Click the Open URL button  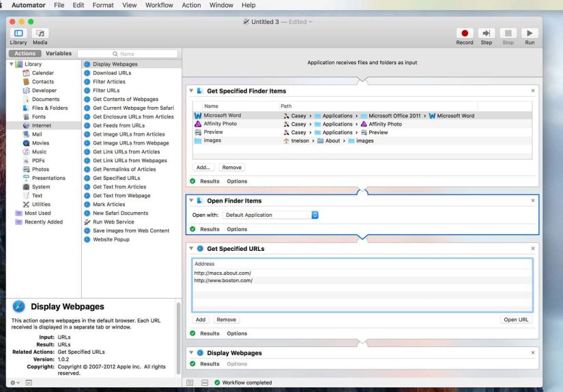516,320
